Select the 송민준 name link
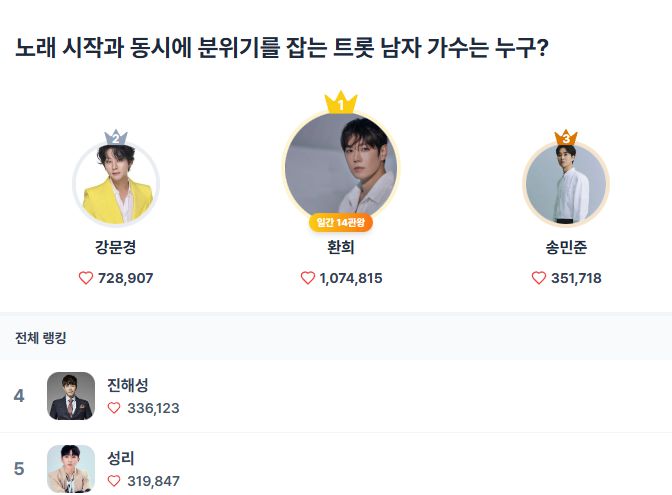Viewport: 672px width, 495px height. click(566, 248)
